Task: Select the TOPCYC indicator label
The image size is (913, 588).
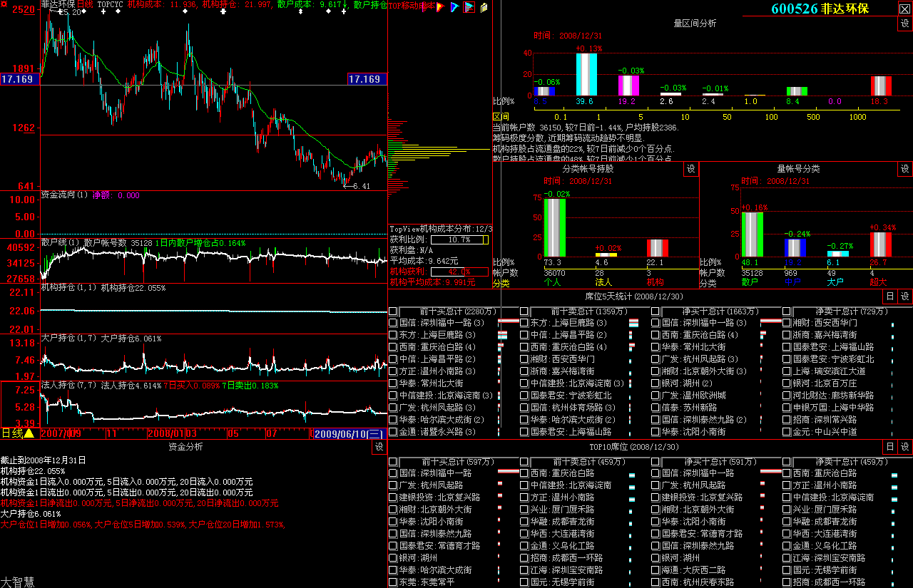Action: (x=110, y=4)
